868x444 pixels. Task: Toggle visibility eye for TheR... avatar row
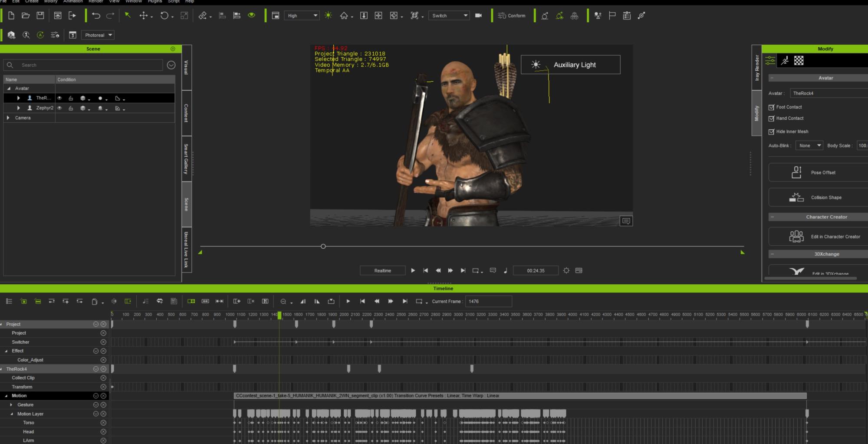[x=60, y=98]
